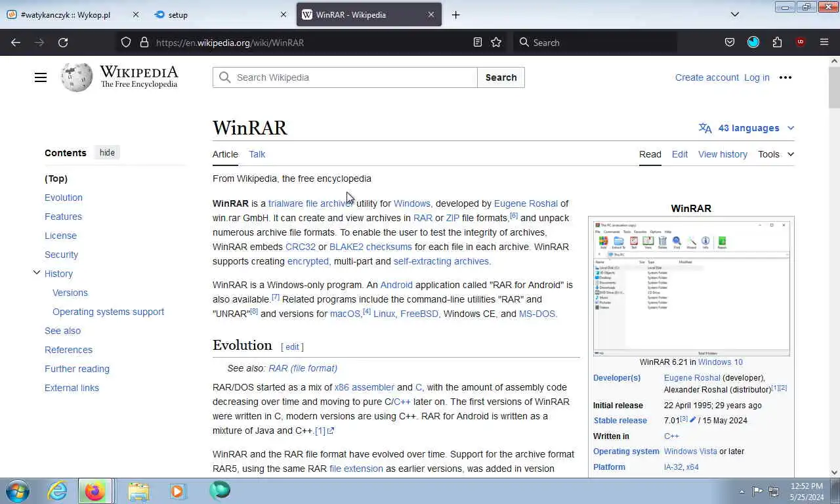Viewport: 840px width, 504px height.
Task: Toggle reader view icon in address bar
Action: pyautogui.click(x=478, y=42)
